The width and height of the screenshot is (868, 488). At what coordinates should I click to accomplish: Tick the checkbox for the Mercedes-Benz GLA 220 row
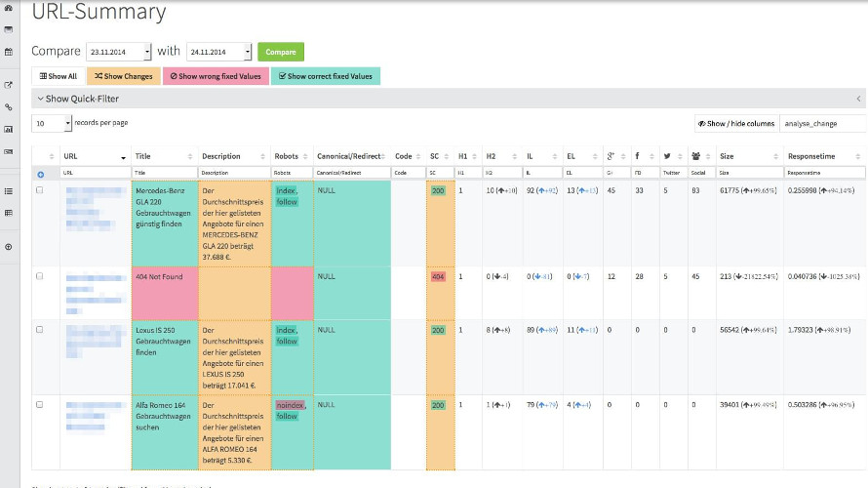pyautogui.click(x=39, y=190)
